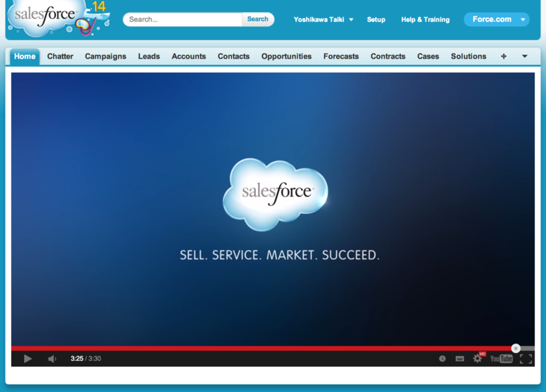The image size is (546, 392).
Task: Open the Setup link
Action: [x=376, y=20]
